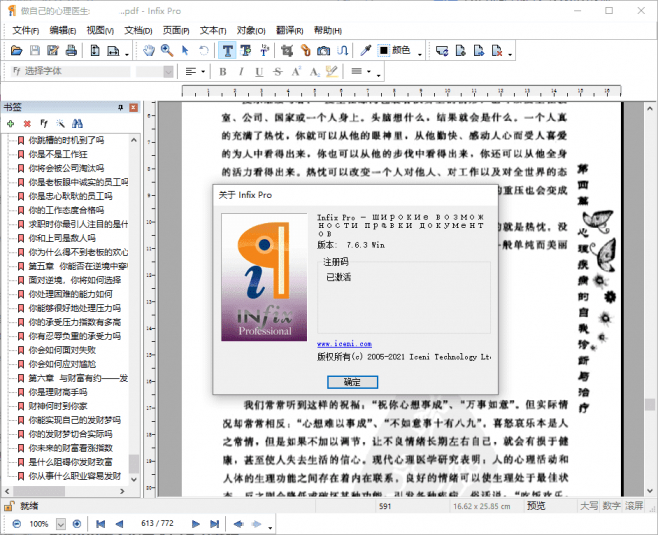Open the www.iceni.com link
The width and height of the screenshot is (658, 535).
[x=344, y=343]
